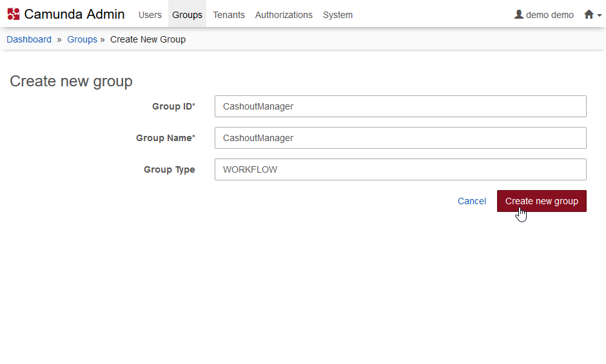606x364 pixels.
Task: Open the demo demo account link
Action: click(549, 15)
